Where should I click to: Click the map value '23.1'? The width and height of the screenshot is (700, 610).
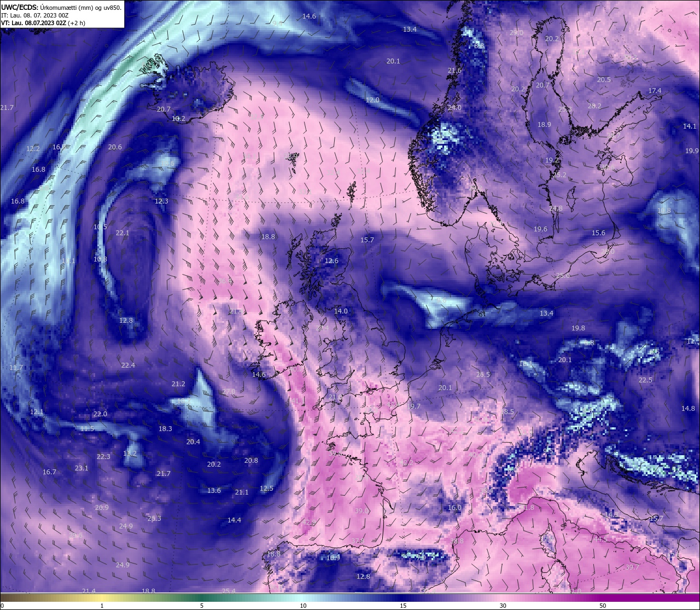pyautogui.click(x=81, y=468)
